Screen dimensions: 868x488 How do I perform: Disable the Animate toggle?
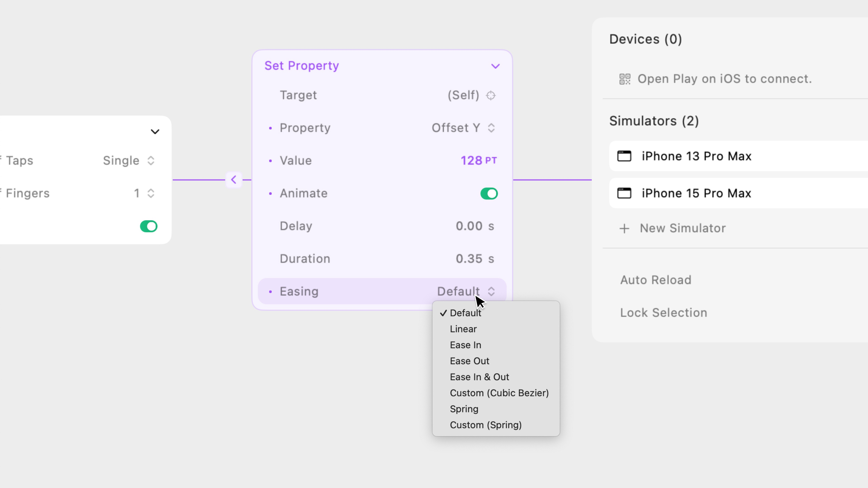[x=488, y=193]
